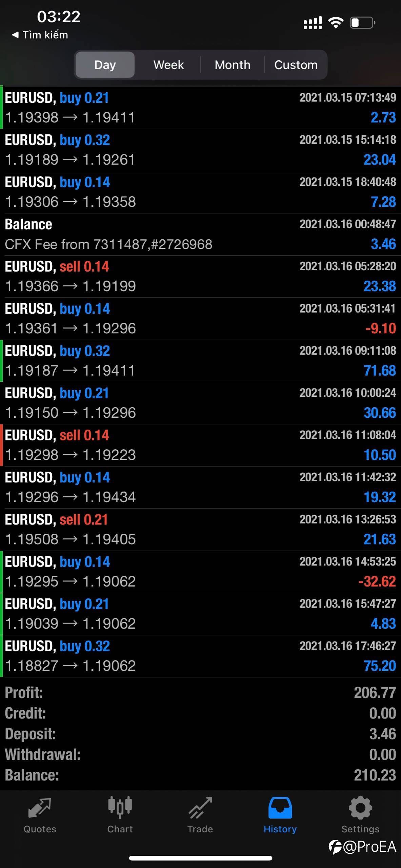Viewport: 401px width, 868px height.
Task: Open EURUSD buy 0.14 trade with profit 19.32
Action: coord(200,488)
